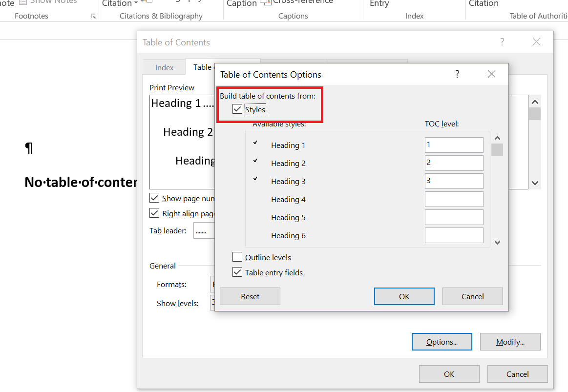Open the Formats dropdown
Viewport: 568px width, 392px height.
coord(212,284)
